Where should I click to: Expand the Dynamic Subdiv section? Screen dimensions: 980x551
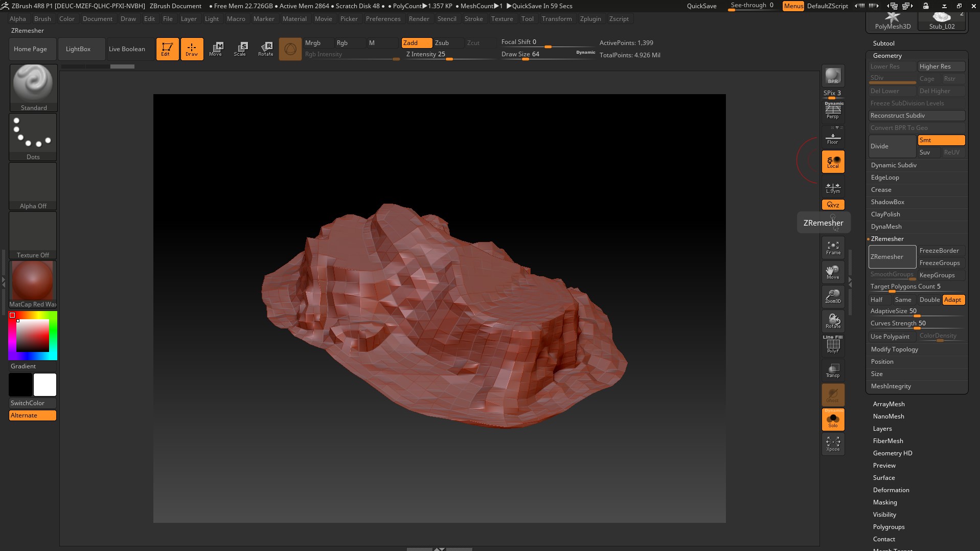[x=894, y=165]
